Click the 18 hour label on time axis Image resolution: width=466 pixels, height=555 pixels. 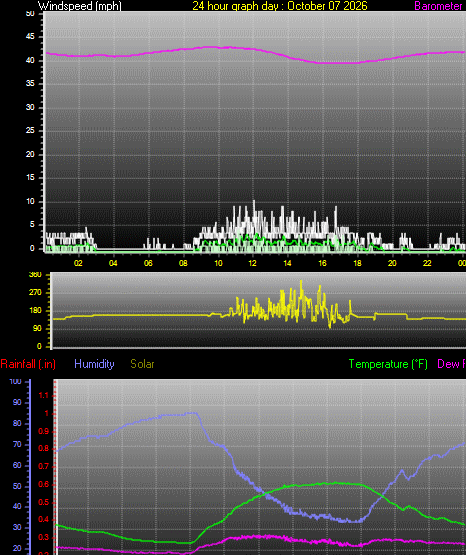(357, 263)
